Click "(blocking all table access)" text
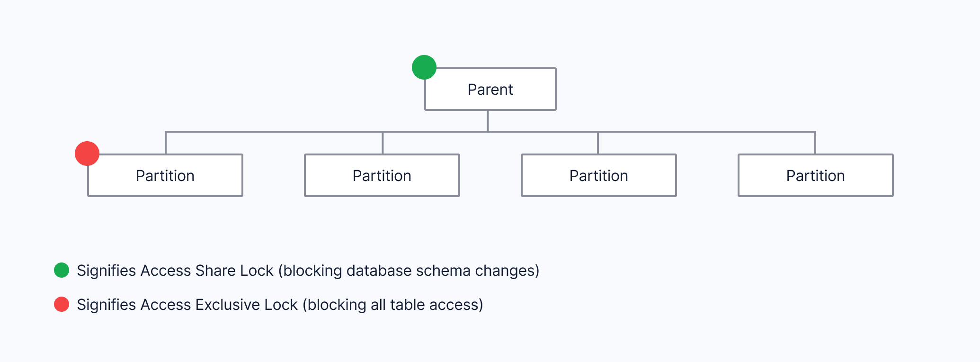The width and height of the screenshot is (980, 362). (395, 305)
